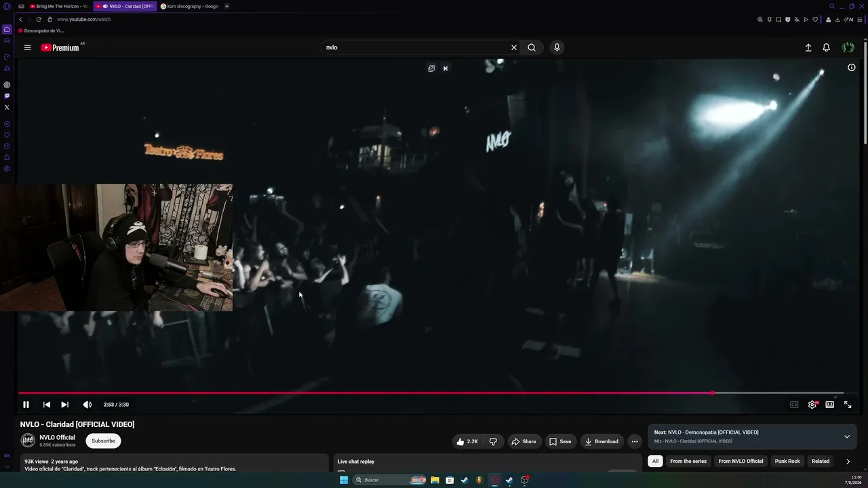Open the X (Twitter) sidebar icon

tap(7, 107)
